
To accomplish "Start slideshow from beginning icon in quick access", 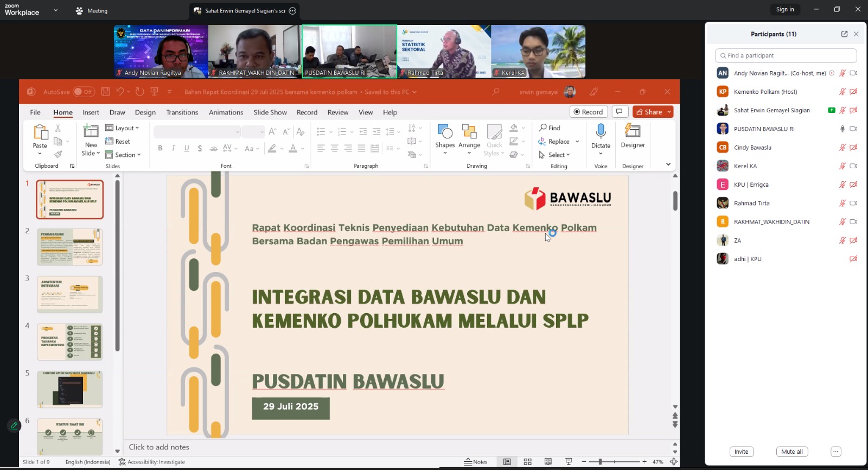I will tap(155, 92).
